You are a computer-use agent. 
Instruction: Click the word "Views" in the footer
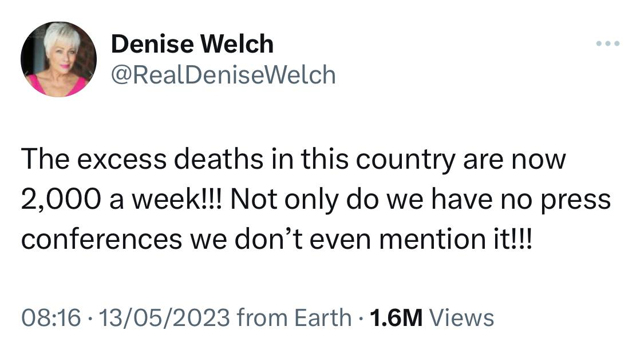[x=461, y=317]
